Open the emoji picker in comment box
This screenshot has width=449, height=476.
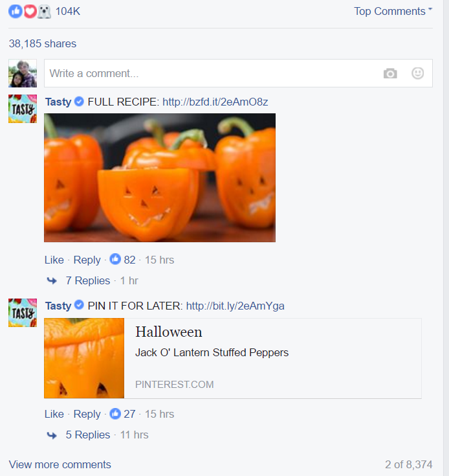(417, 73)
